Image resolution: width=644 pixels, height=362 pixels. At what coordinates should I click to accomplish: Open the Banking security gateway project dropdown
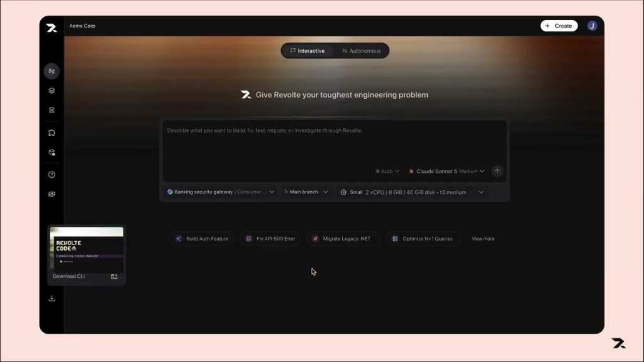pos(221,192)
